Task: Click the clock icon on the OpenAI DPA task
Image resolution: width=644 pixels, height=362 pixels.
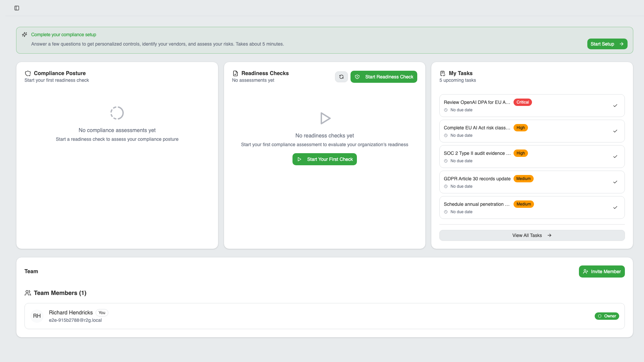Action: click(446, 110)
